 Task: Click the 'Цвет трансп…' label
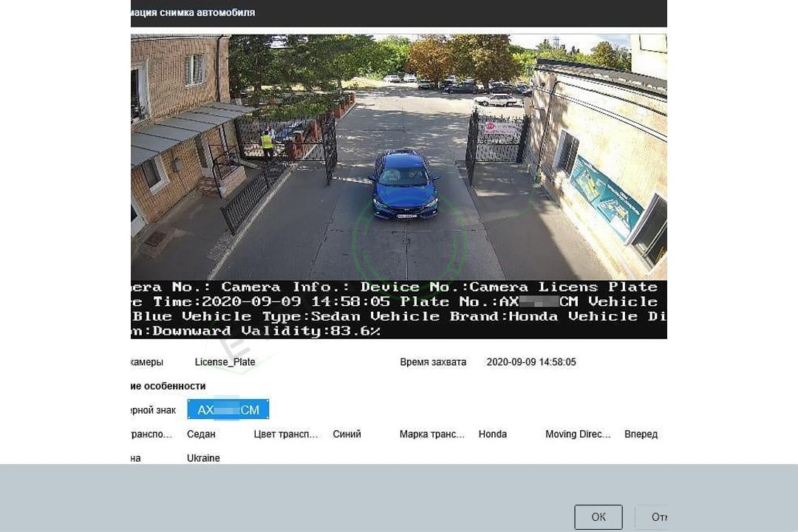pos(285,434)
